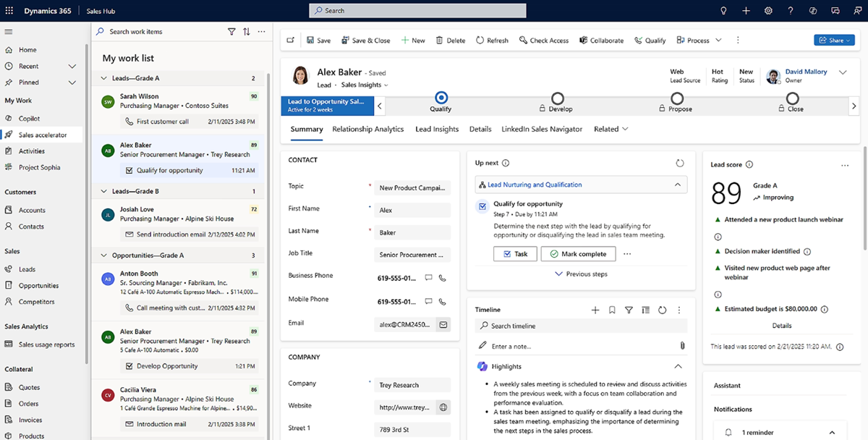The image size is (868, 440).
Task: Open Sarah Wilson work list item
Action: [x=179, y=108]
